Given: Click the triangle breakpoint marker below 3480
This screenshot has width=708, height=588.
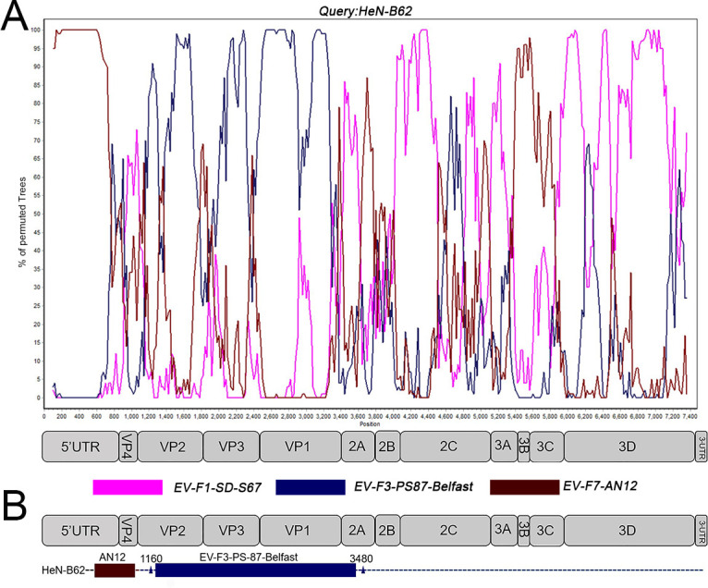Looking at the screenshot, I should [x=362, y=570].
